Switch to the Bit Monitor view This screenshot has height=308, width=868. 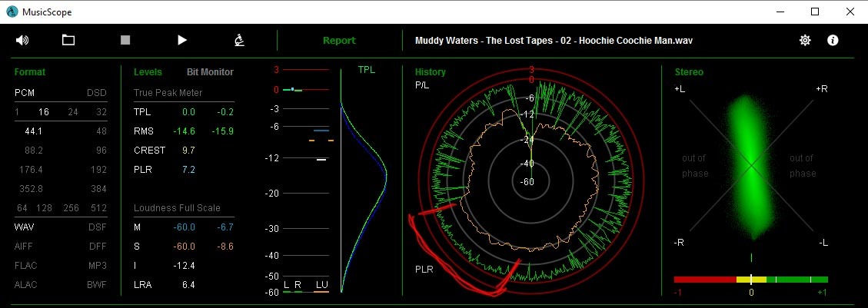click(210, 72)
